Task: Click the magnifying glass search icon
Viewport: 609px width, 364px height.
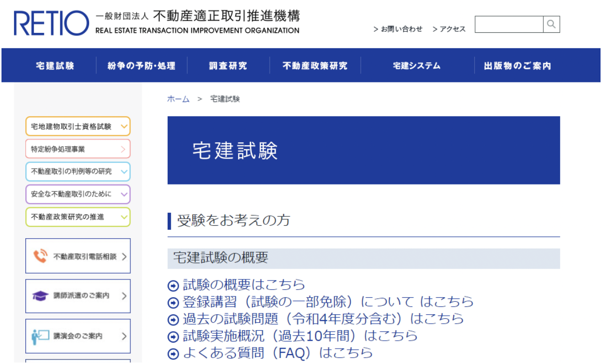Action: [551, 24]
